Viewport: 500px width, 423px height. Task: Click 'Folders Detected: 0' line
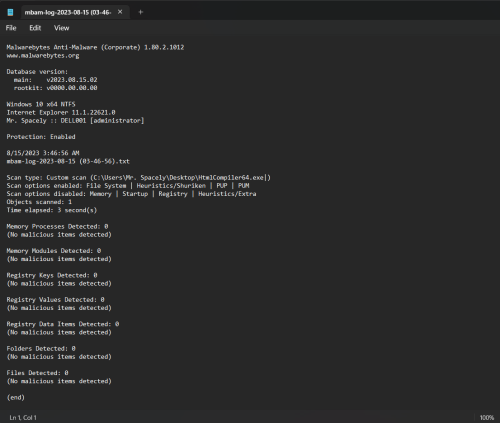click(41, 349)
